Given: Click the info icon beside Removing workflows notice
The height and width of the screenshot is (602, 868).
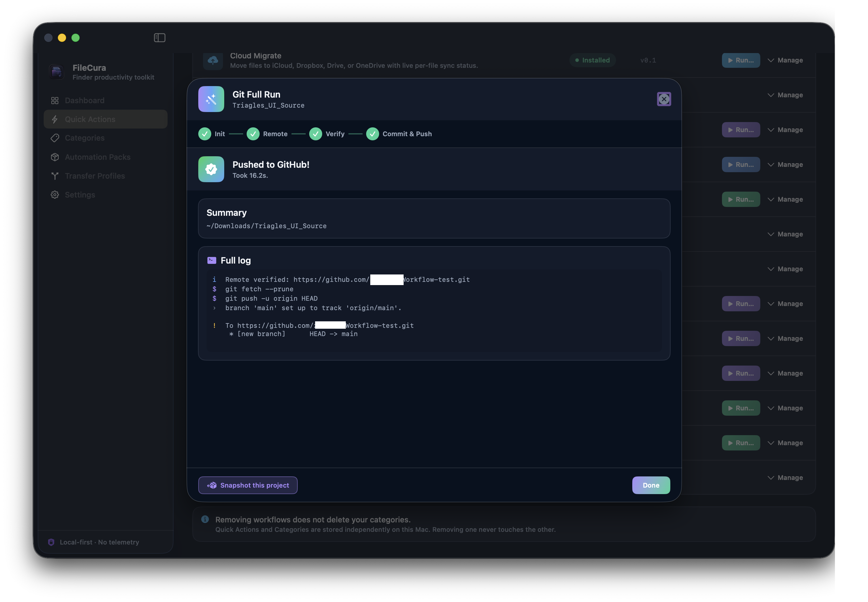Looking at the screenshot, I should point(205,519).
